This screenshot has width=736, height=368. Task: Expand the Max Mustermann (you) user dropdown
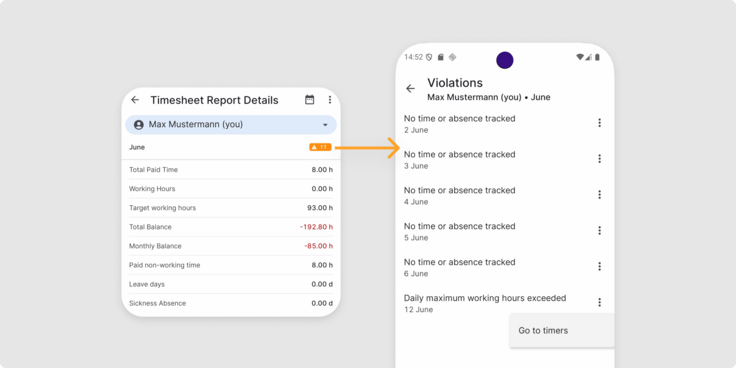(231, 125)
